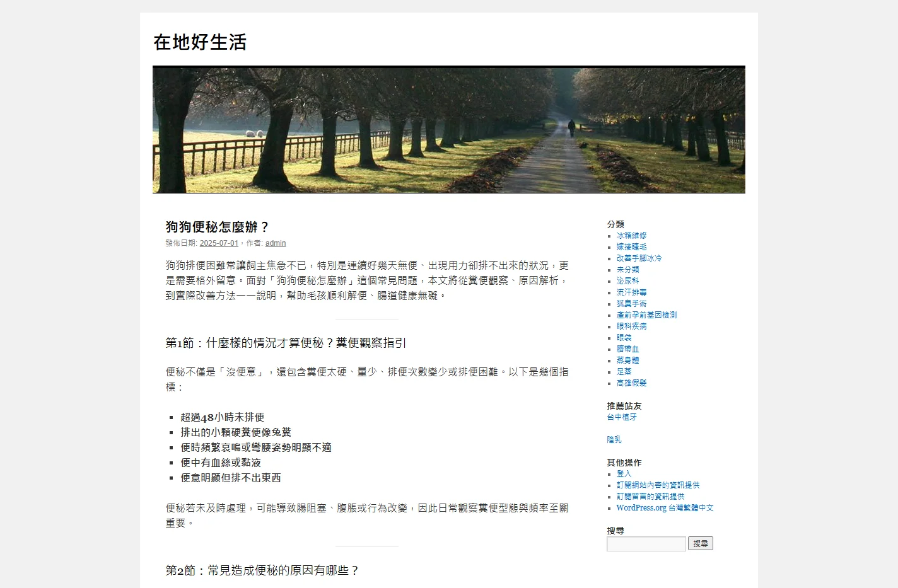Open 訂閱留言的資訊提供 comments feed link
This screenshot has width=898, height=588.
(x=650, y=497)
